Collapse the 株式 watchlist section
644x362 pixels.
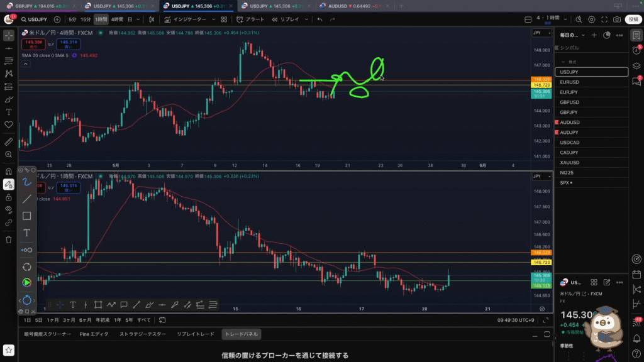(x=563, y=62)
